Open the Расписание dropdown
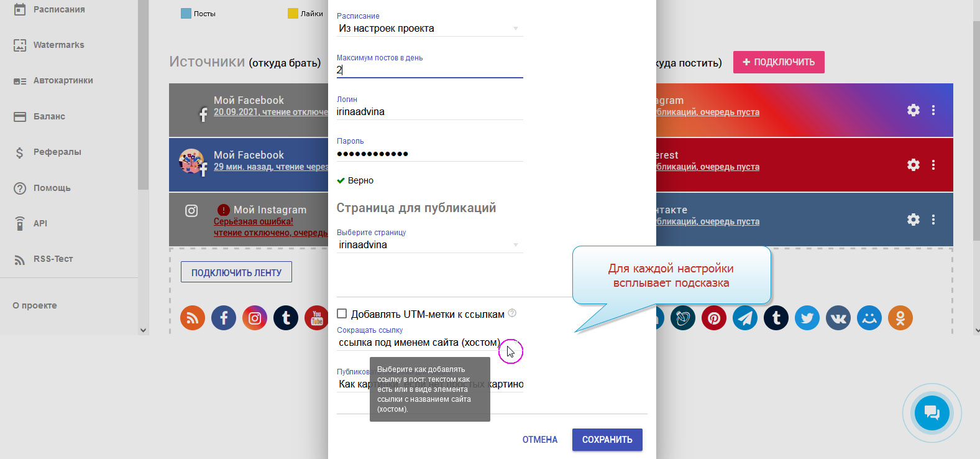The width and height of the screenshot is (980, 459). [x=429, y=29]
